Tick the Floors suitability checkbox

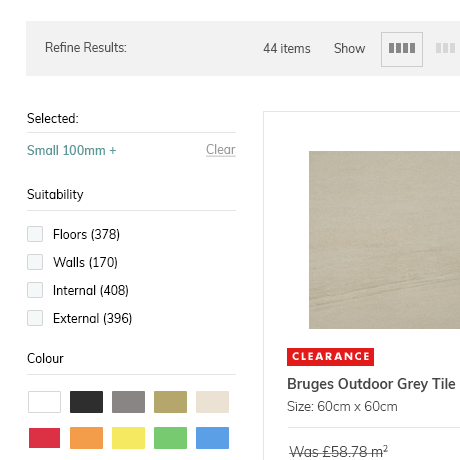pos(35,234)
